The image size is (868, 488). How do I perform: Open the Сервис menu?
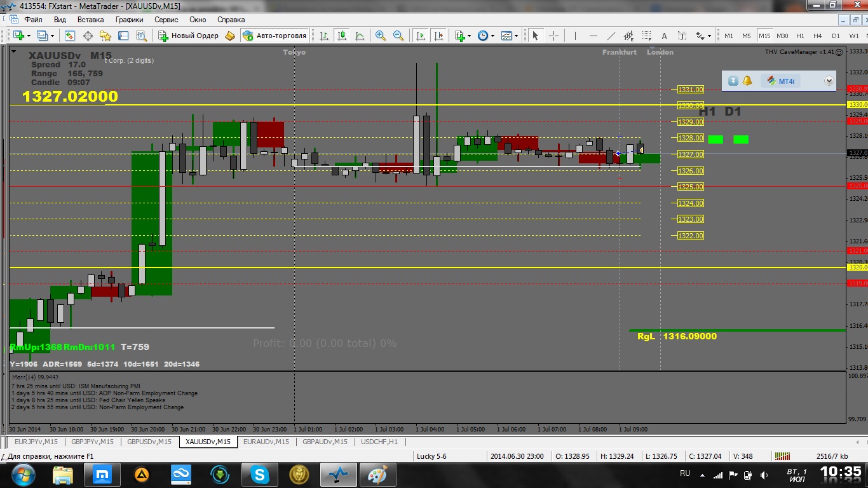click(x=166, y=20)
